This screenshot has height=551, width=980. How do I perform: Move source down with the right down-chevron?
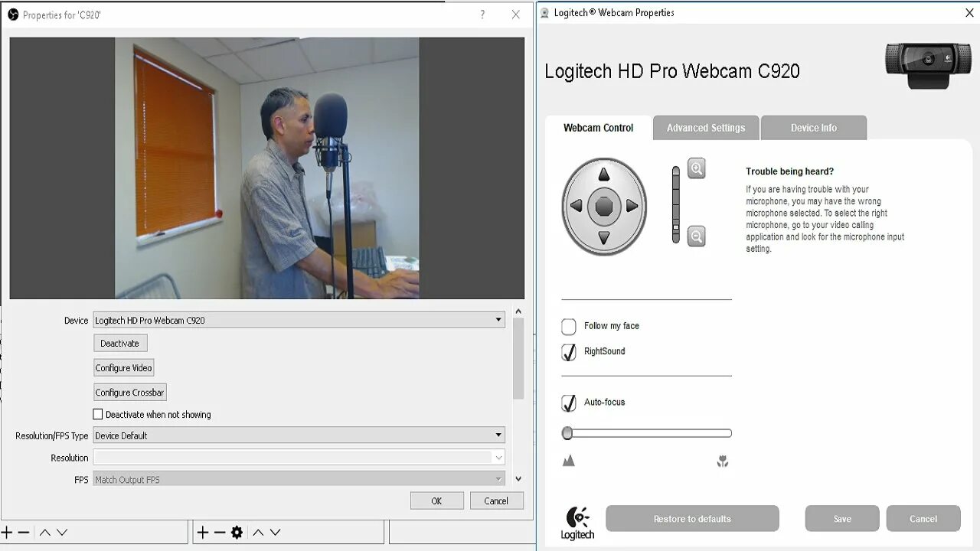275,532
